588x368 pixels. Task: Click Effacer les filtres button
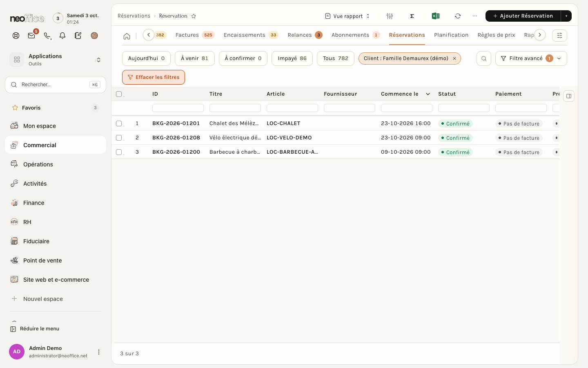coord(154,77)
